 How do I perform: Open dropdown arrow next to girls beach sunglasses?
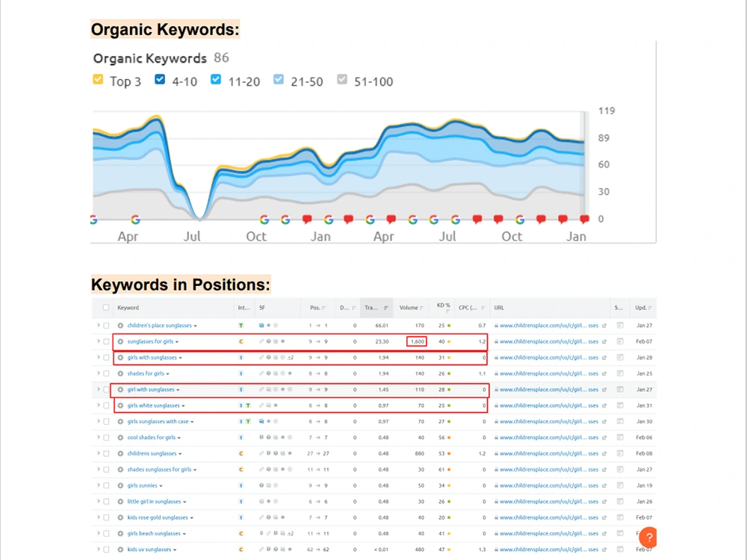coord(185,535)
